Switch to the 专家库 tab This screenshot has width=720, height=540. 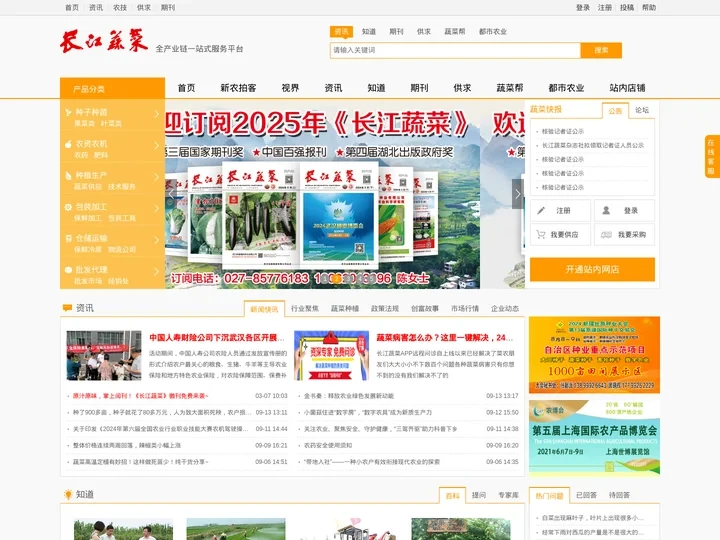click(x=508, y=495)
